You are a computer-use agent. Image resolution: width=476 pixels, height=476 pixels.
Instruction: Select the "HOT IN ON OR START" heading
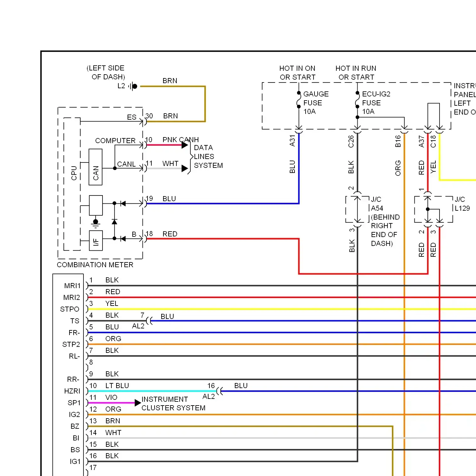[297, 73]
